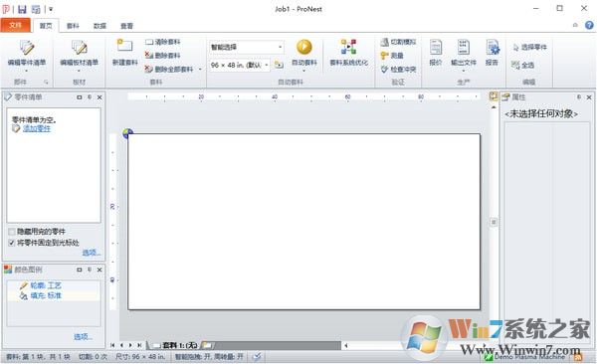Open the 文件 file menu tab
Screen dimensions: 597x364
coord(15,25)
